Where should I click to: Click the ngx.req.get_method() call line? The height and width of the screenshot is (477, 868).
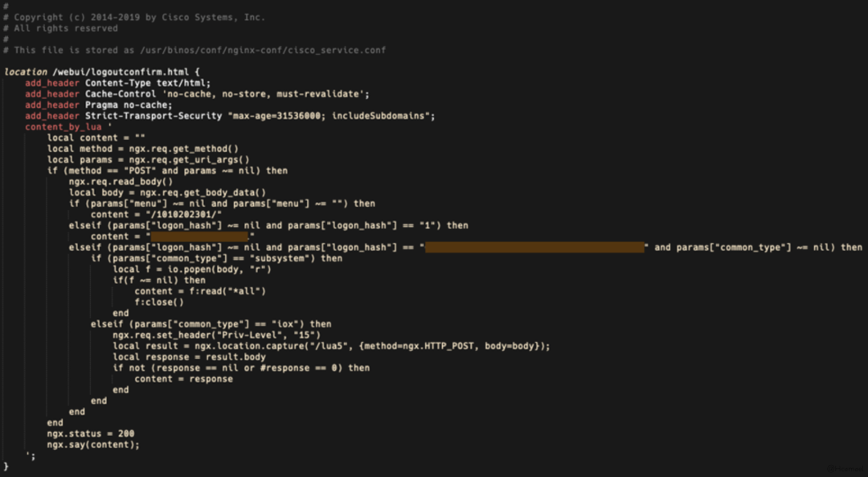[143, 149]
